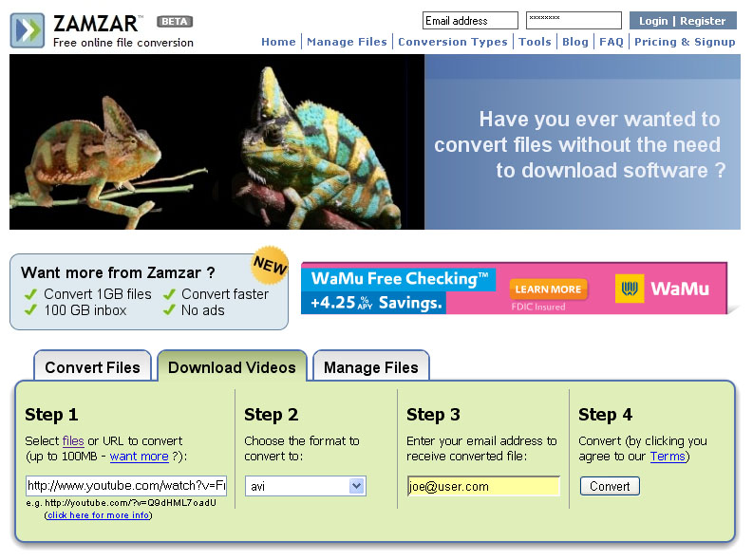Click the email field containing joe@user.com
Screen dimensions: 753x560
[482, 486]
